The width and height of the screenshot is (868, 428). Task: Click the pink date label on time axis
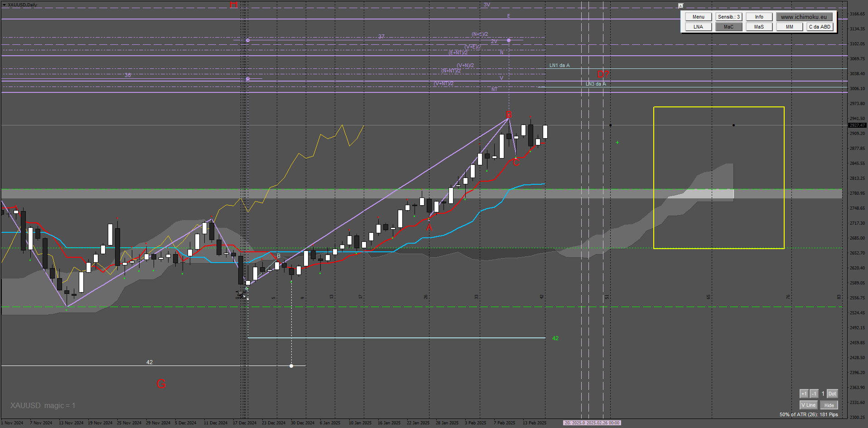click(592, 423)
